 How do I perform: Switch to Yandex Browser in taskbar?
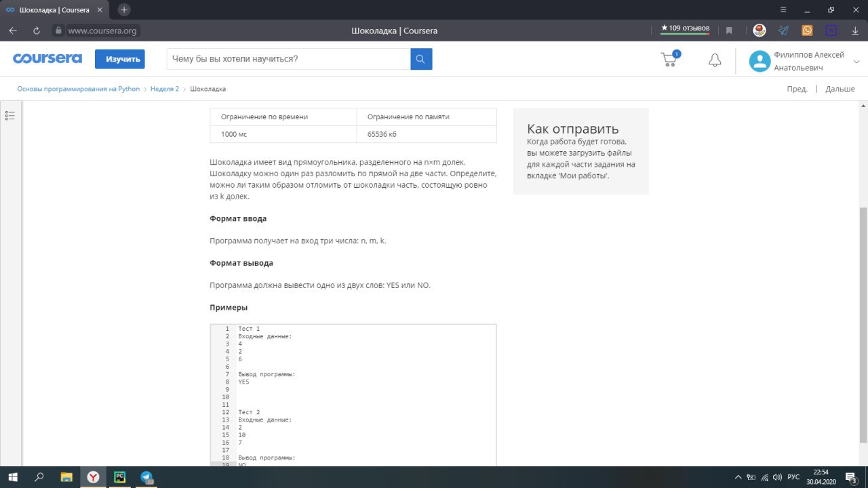point(93,477)
